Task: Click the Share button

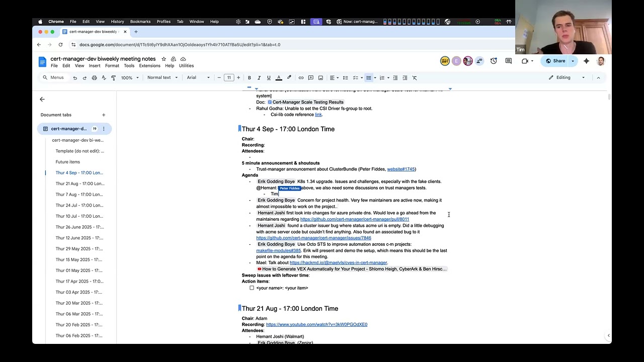Action: [x=554, y=61]
